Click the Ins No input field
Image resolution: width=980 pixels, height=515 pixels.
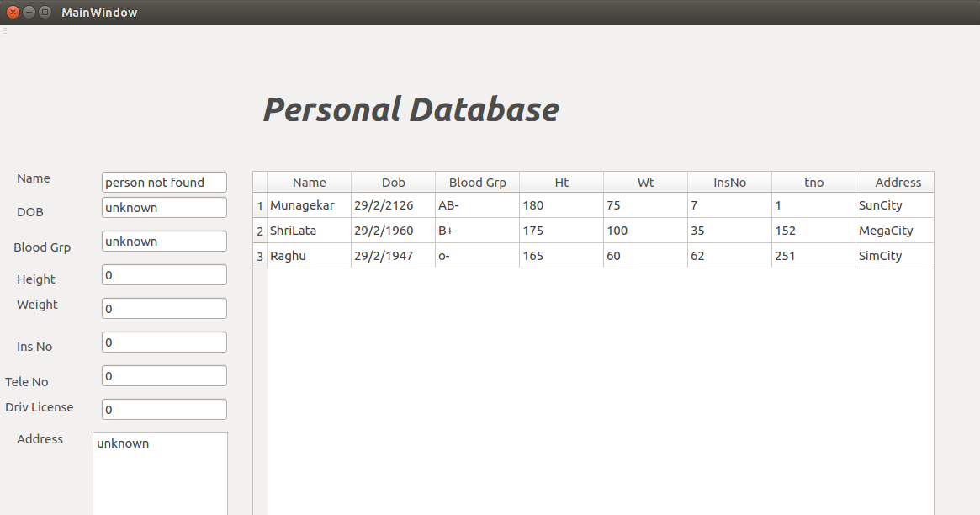[x=163, y=342]
